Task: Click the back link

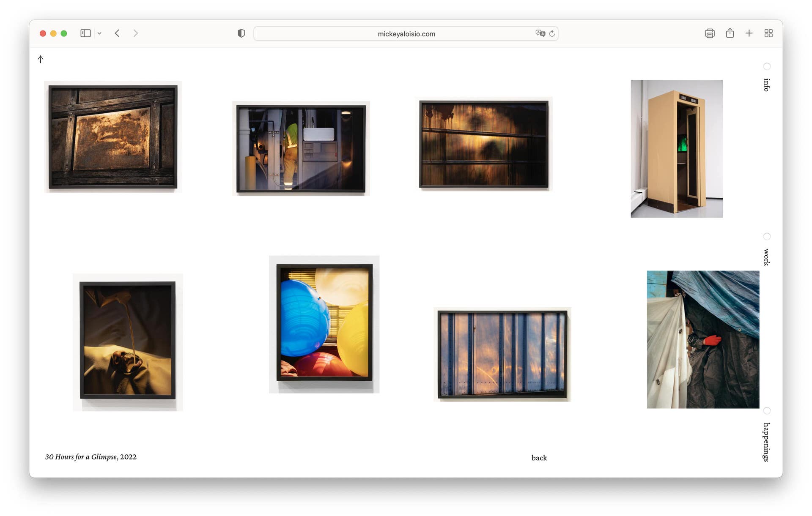Action: pos(539,458)
